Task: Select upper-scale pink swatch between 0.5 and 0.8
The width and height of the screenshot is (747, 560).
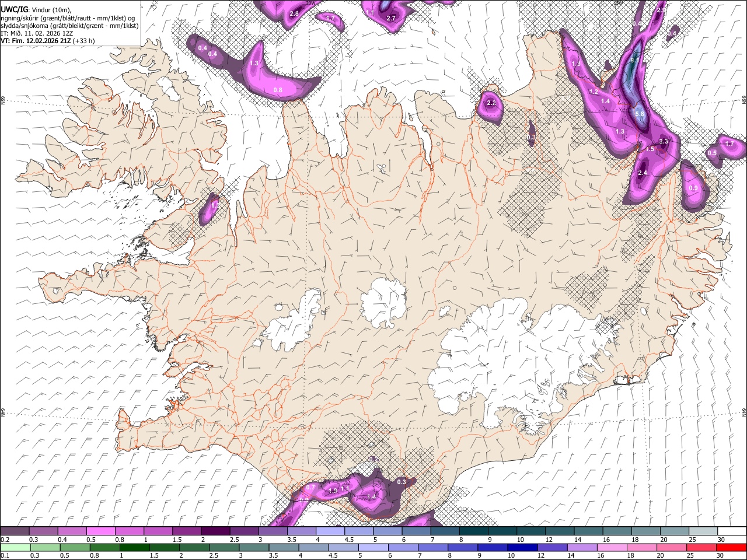Action: coord(100,531)
